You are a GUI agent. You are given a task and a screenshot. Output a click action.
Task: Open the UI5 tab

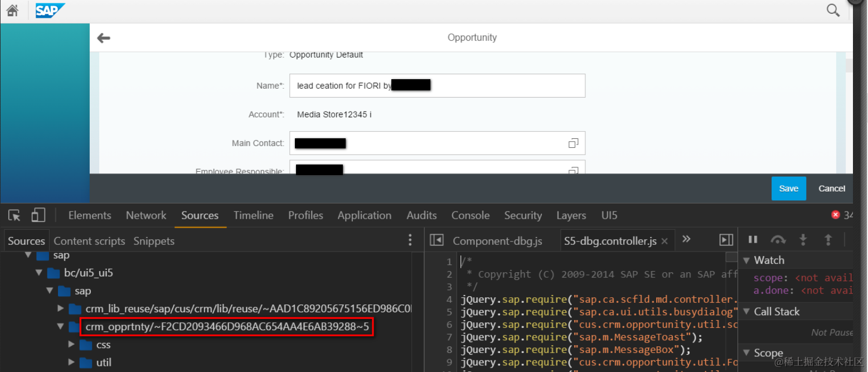click(609, 215)
